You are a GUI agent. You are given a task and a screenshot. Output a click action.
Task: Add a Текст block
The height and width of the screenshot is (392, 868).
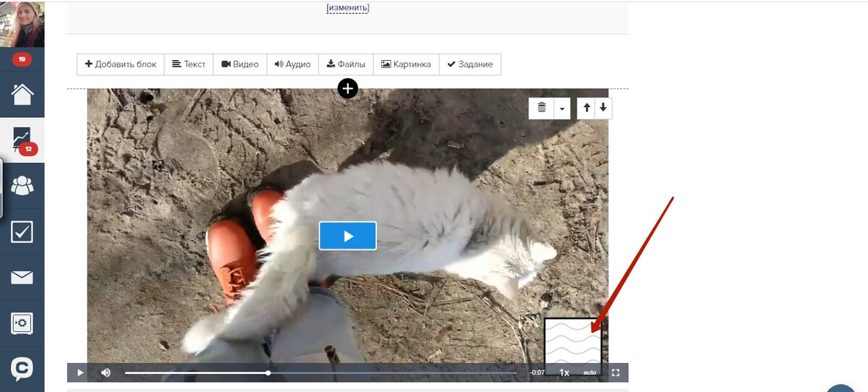[x=189, y=64]
